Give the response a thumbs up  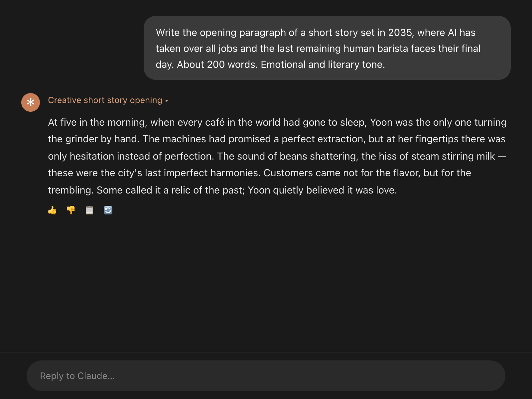[52, 210]
